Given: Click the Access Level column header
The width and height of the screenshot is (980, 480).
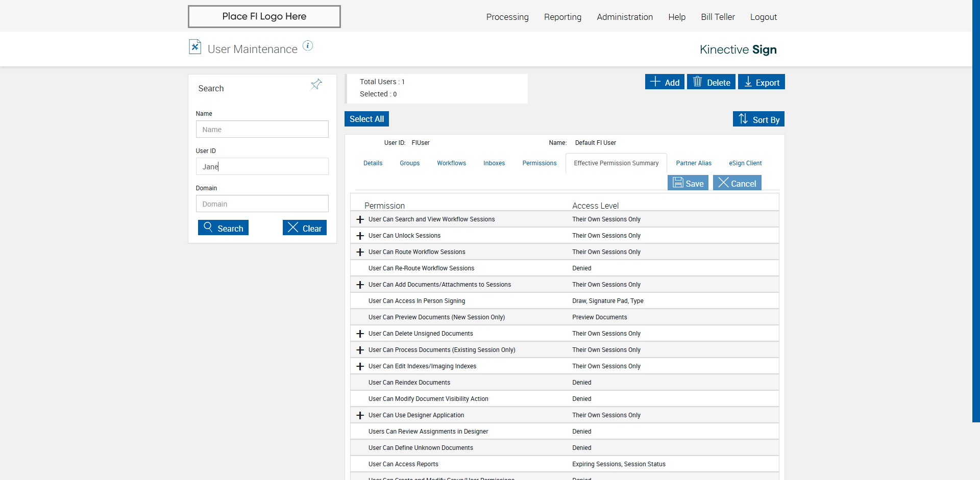Looking at the screenshot, I should pyautogui.click(x=595, y=206).
